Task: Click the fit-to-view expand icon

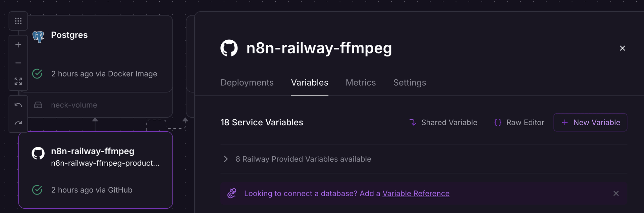Action: 18,81
